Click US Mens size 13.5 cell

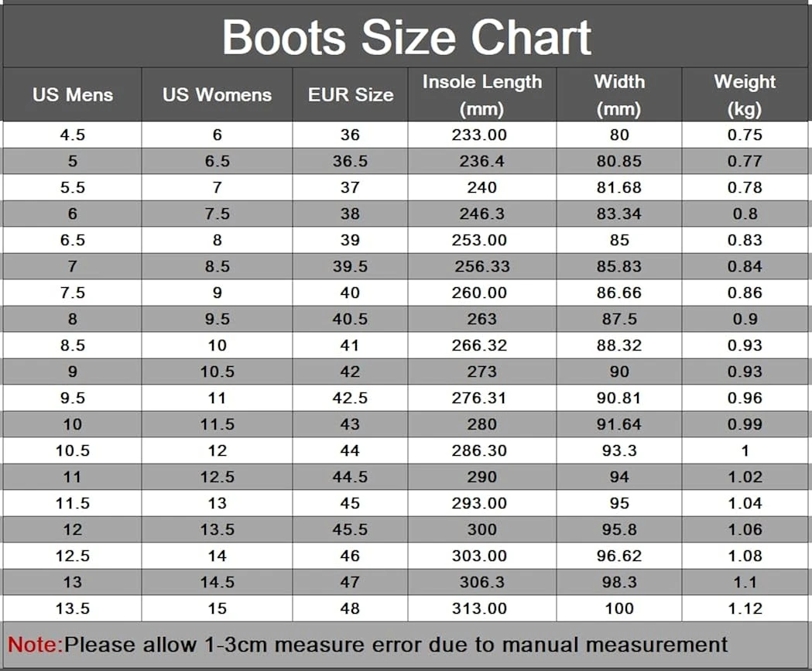pyautogui.click(x=73, y=608)
